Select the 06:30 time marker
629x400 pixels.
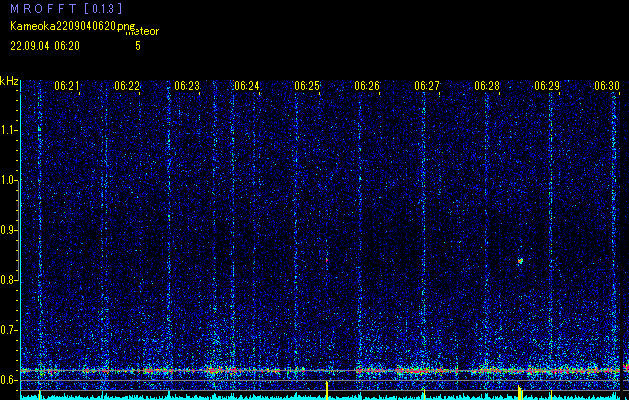point(607,85)
